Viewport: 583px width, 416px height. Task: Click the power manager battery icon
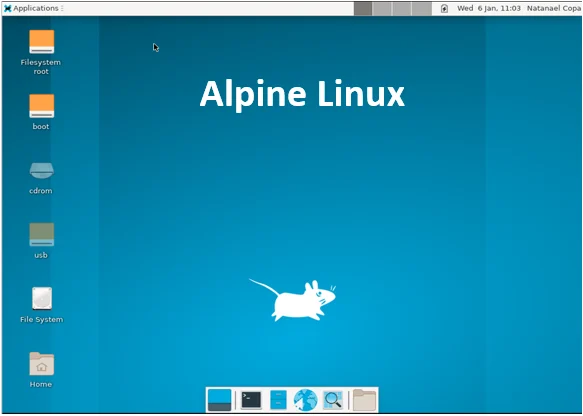point(444,8)
